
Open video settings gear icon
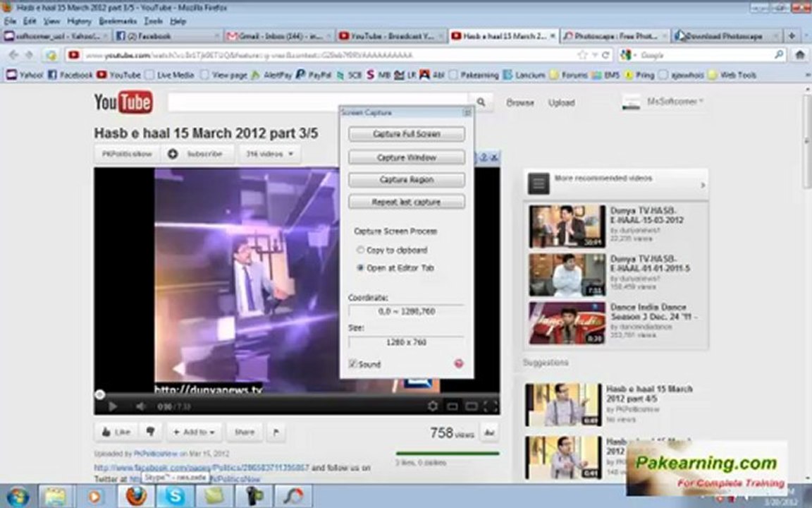coord(432,406)
